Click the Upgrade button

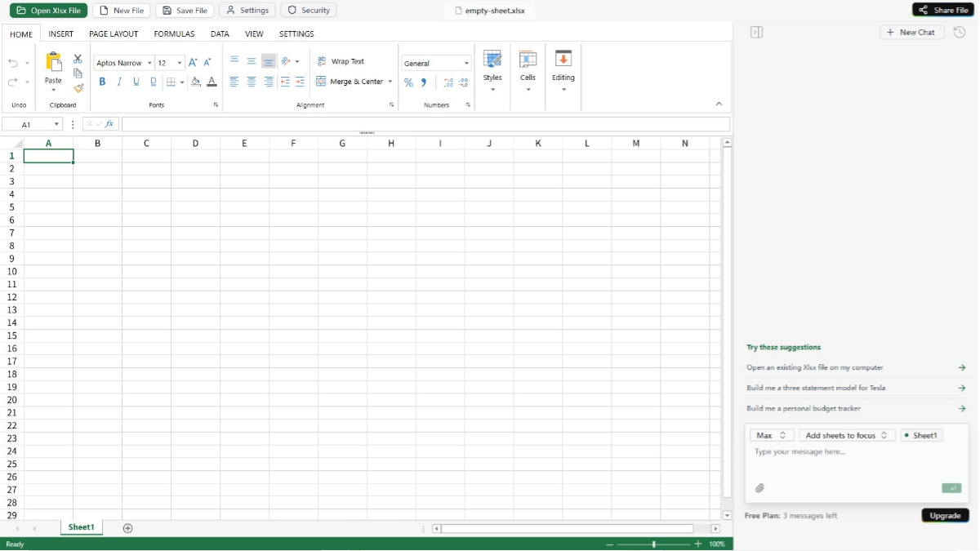tap(945, 515)
